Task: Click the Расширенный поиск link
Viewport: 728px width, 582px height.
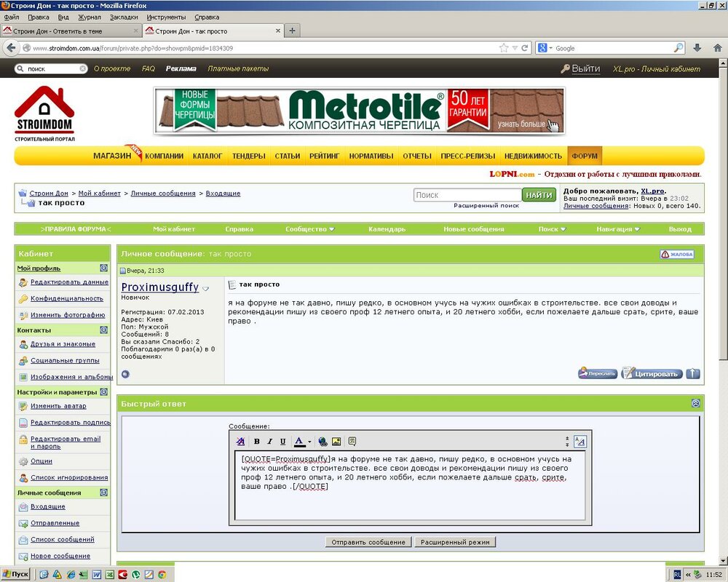Action: [486, 205]
